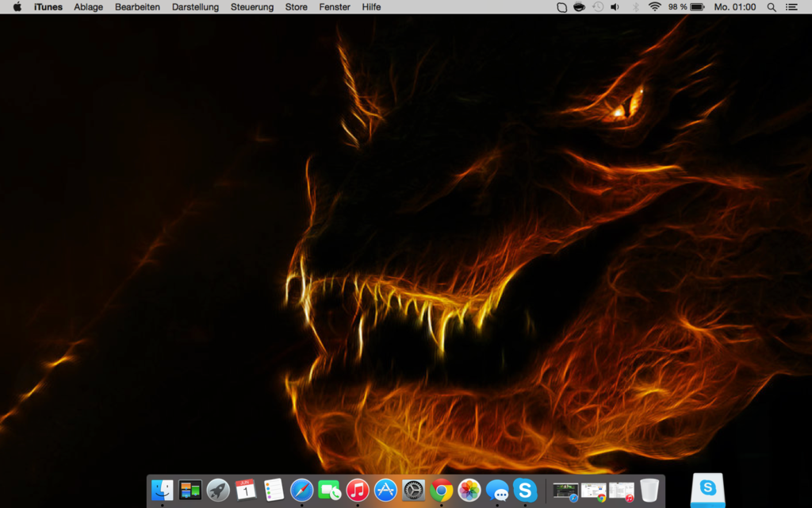
Task: Open the Darstellung menu
Action: point(195,7)
